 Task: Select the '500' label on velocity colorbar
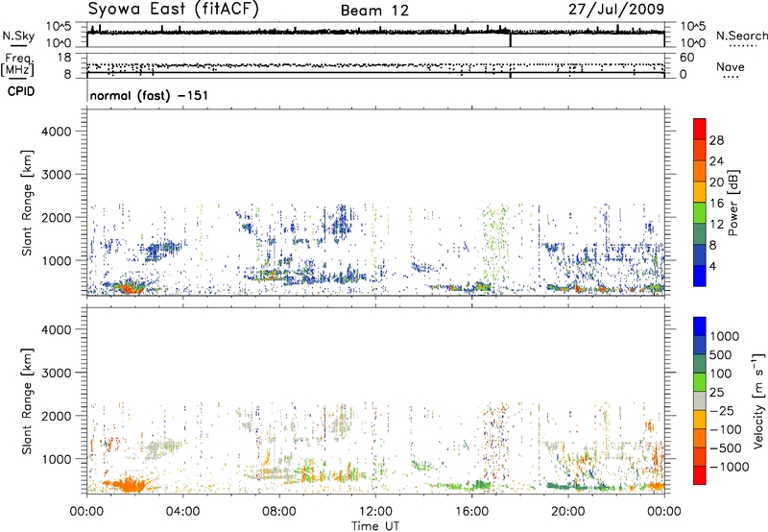[x=721, y=355]
